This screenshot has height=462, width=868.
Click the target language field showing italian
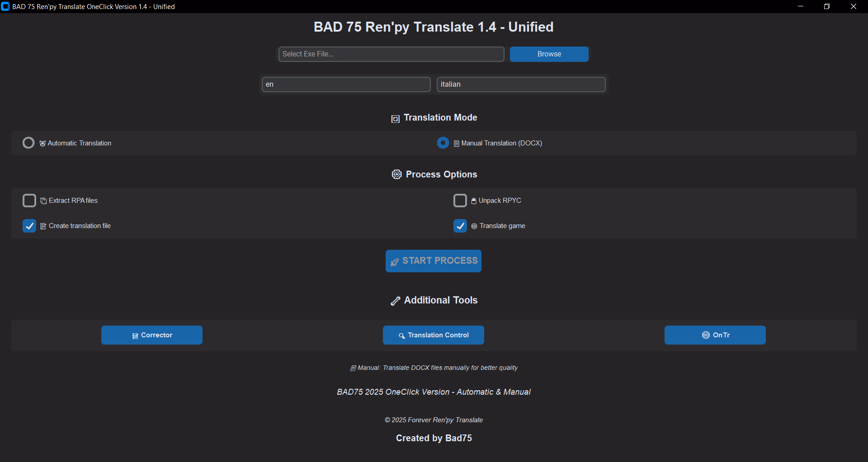click(521, 84)
